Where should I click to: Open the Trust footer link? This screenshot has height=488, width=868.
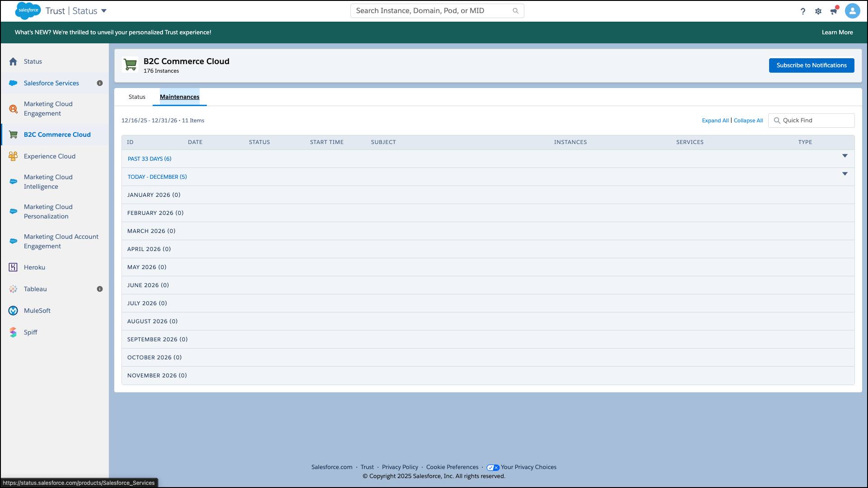coord(367,467)
